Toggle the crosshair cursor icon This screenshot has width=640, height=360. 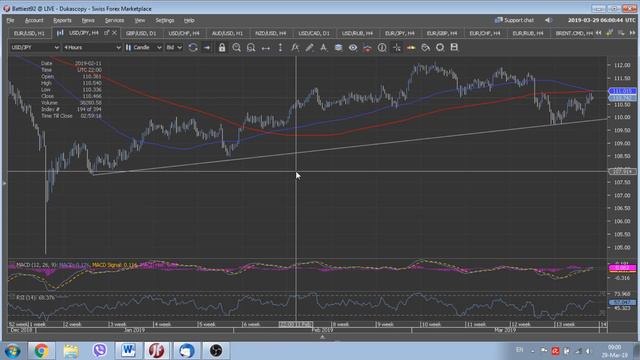(396, 48)
